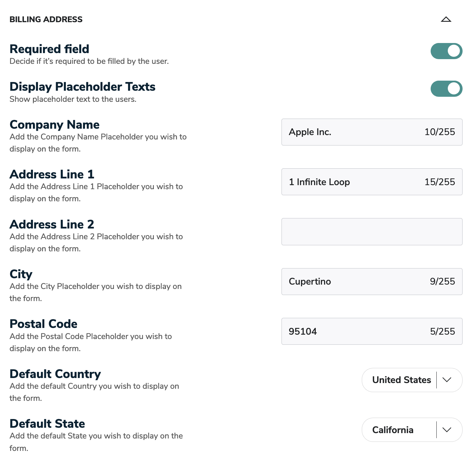The width and height of the screenshot is (476, 461).
Task: Click the chevron next to United States
Action: [x=447, y=380]
